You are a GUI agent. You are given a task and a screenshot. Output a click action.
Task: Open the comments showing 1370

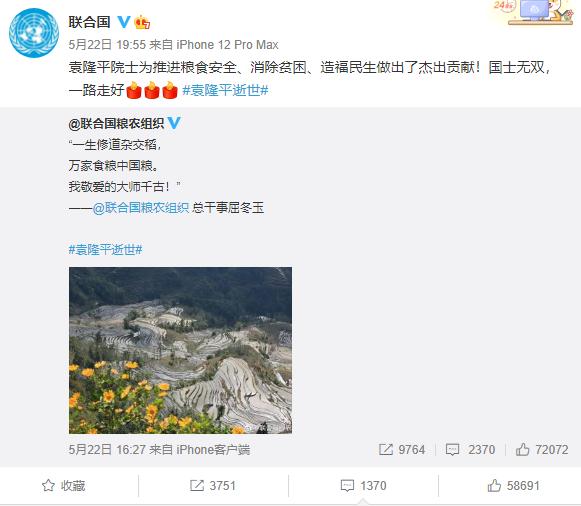(363, 486)
